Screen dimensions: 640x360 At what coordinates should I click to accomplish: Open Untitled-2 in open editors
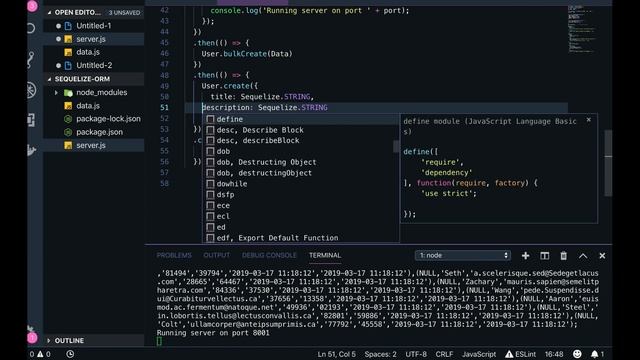click(x=94, y=65)
